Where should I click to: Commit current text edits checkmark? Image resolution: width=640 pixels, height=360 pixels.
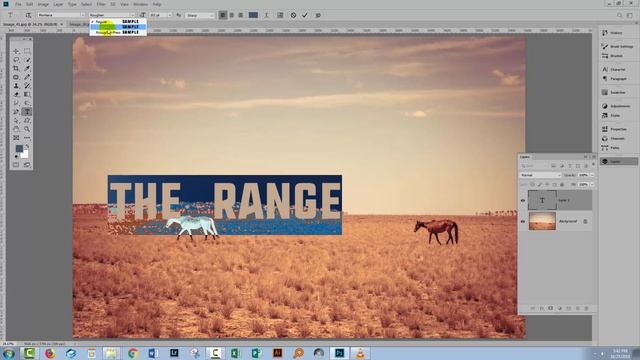(x=304, y=15)
